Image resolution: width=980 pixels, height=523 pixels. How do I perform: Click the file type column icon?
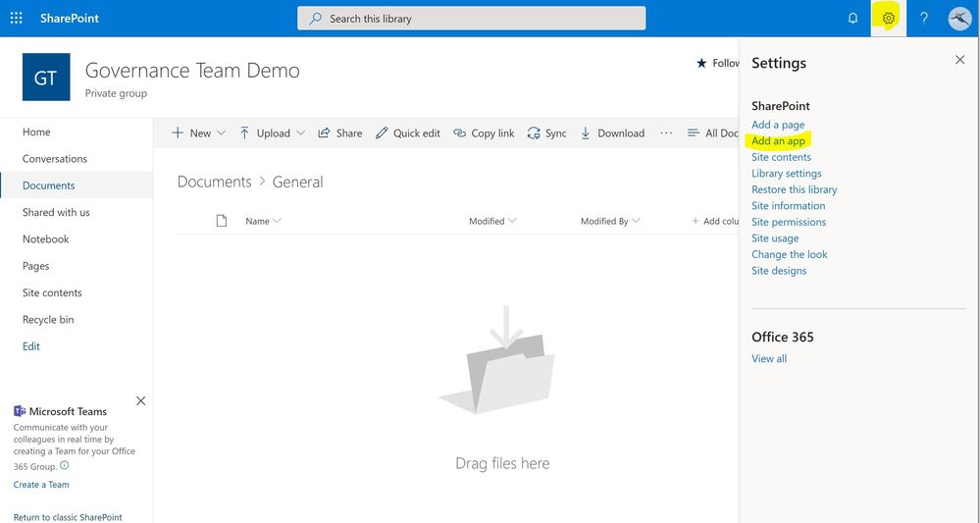222,221
